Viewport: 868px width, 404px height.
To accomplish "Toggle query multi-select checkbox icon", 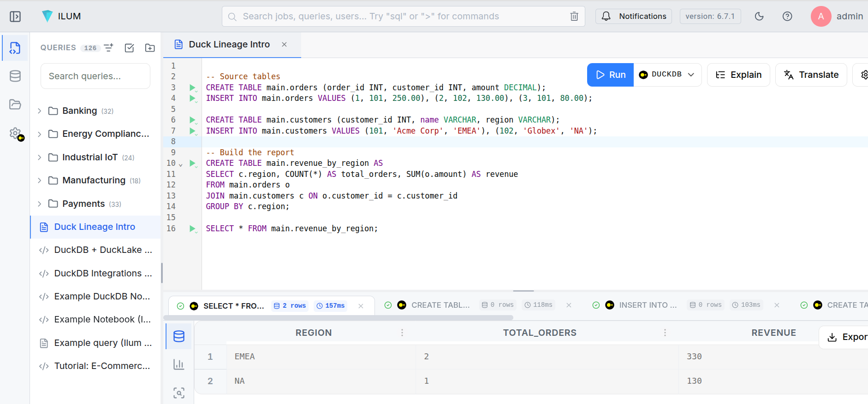I will (130, 48).
